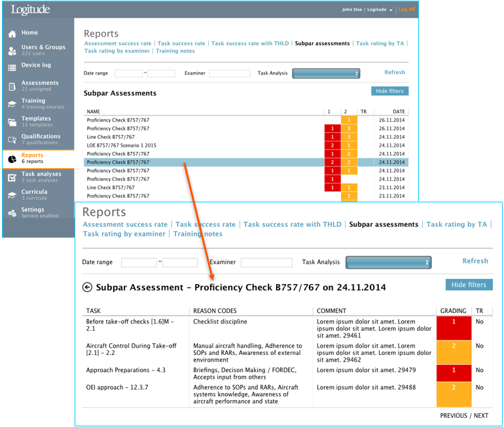
Task: Click the PREVIOUS link
Action: point(454,416)
